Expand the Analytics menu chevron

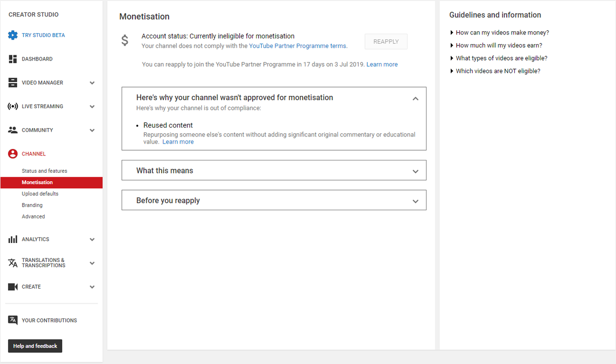[92, 239]
